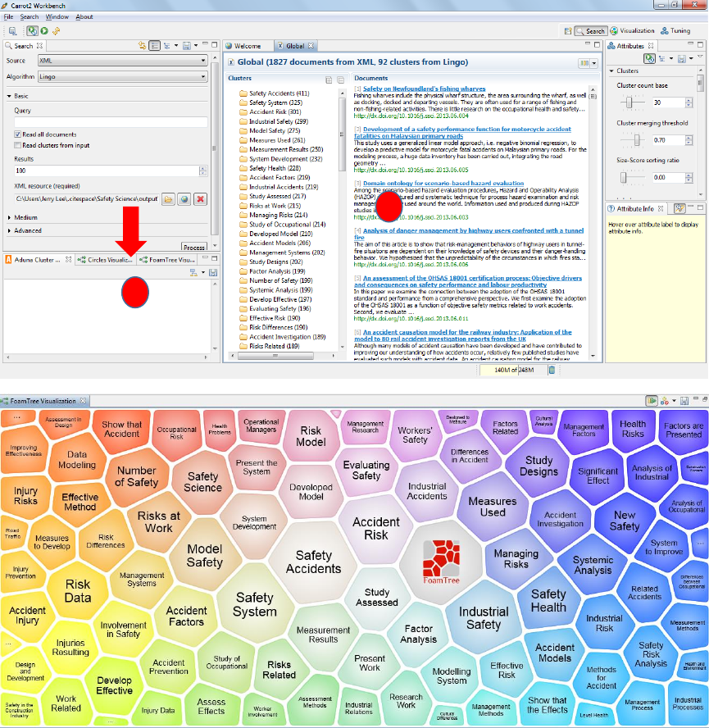
Task: Browse for XML resource with folder button
Action: [x=169, y=199]
